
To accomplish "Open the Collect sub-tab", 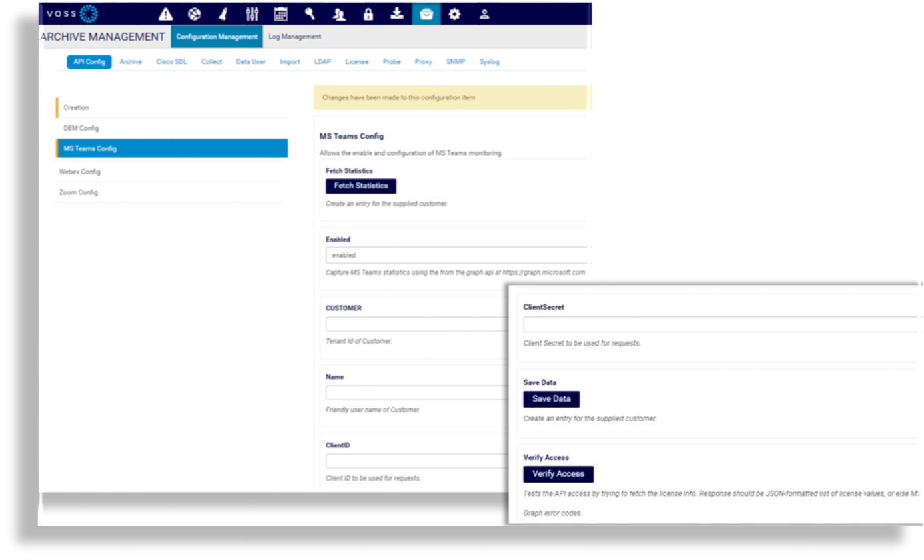I will pyautogui.click(x=212, y=62).
